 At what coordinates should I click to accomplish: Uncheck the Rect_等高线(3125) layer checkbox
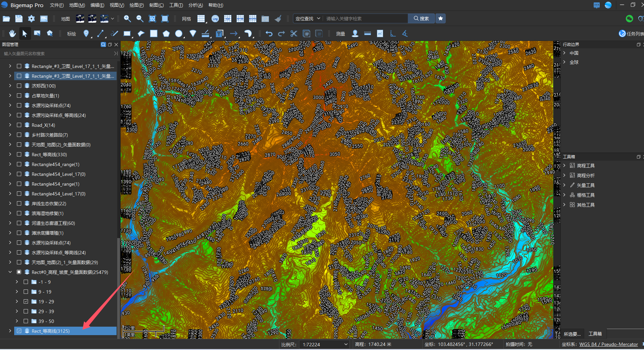(x=19, y=331)
